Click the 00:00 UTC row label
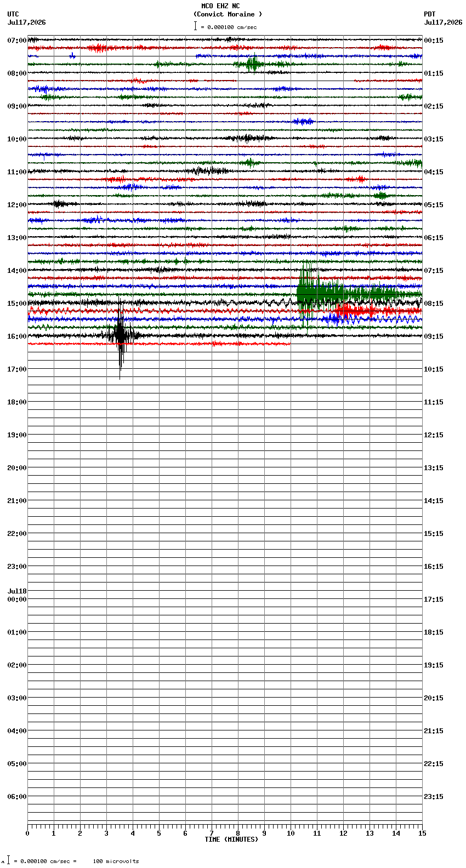Image resolution: width=466 pixels, height=868 pixels. tap(17, 599)
